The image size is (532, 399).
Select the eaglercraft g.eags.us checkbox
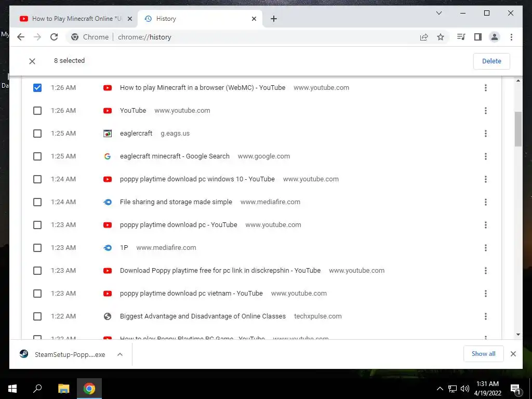click(37, 134)
